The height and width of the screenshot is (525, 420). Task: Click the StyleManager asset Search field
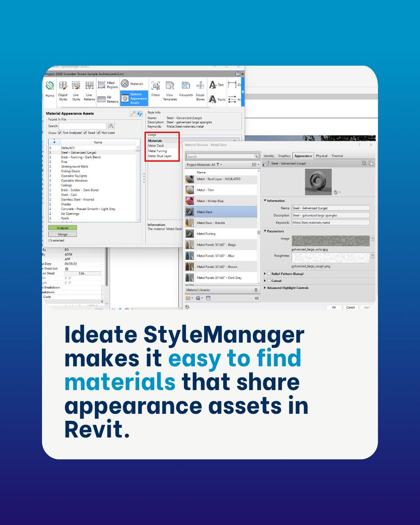tap(83, 126)
